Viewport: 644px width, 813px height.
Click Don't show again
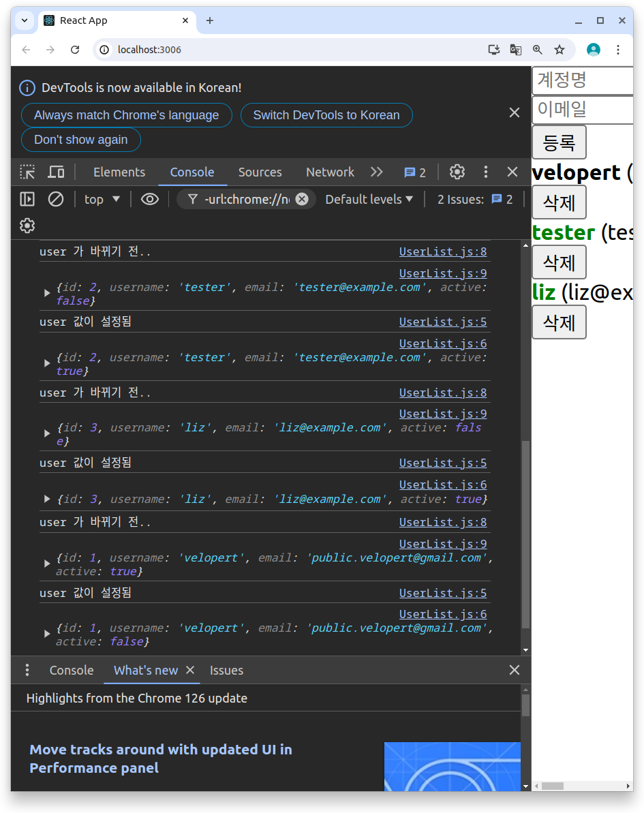point(81,140)
